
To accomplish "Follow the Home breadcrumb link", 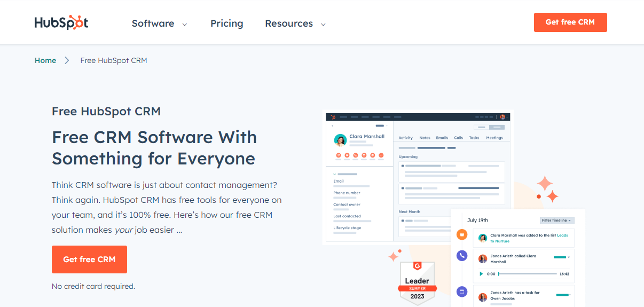I will click(x=45, y=60).
